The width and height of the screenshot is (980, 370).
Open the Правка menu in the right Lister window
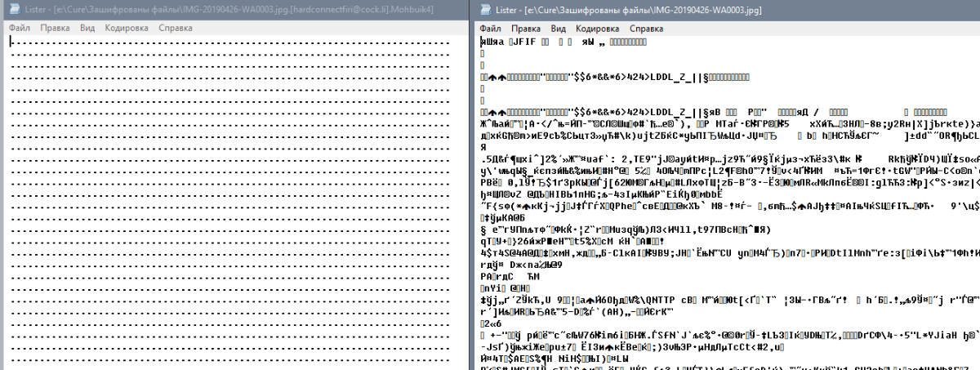pos(525,28)
